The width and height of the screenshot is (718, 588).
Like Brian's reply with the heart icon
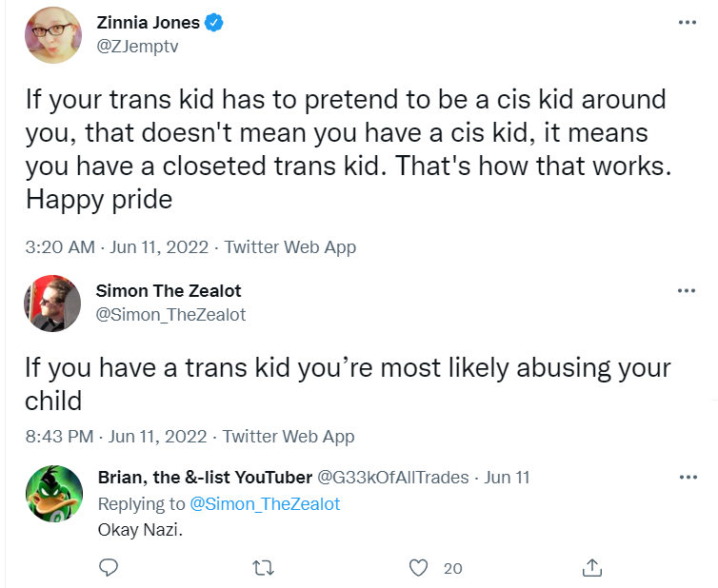click(x=417, y=568)
